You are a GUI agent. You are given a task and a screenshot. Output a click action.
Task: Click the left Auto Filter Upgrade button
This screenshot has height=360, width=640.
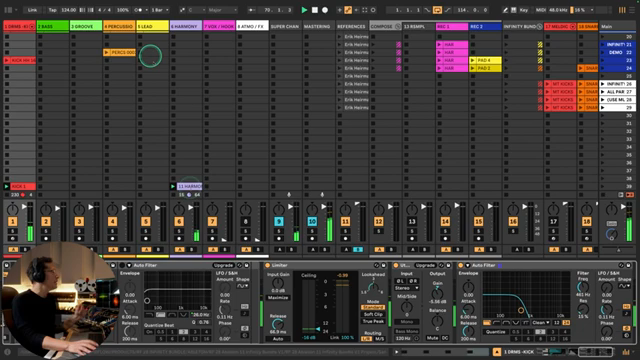click(x=223, y=265)
